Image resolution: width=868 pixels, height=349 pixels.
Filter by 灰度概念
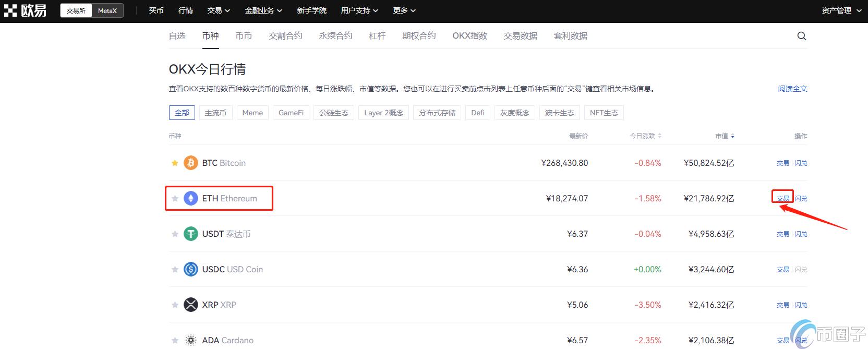pyautogui.click(x=515, y=113)
